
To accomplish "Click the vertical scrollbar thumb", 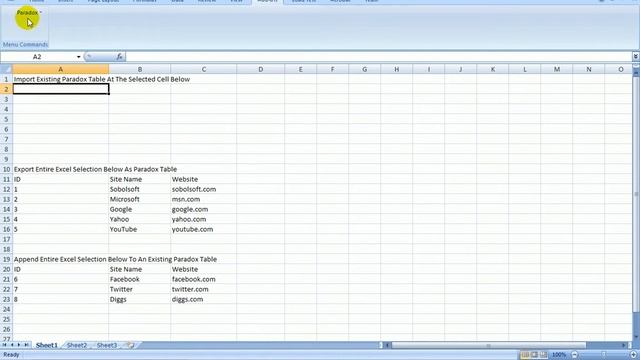I will [636, 194].
